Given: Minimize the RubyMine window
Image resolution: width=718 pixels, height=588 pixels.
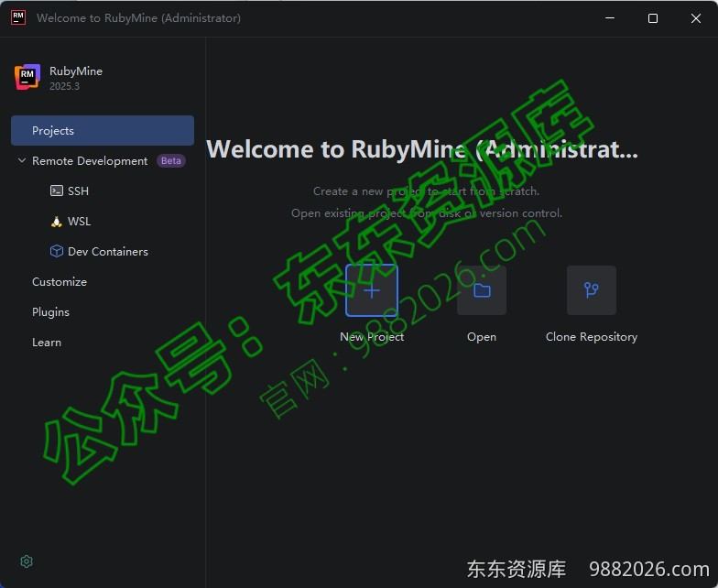Looking at the screenshot, I should (610, 18).
